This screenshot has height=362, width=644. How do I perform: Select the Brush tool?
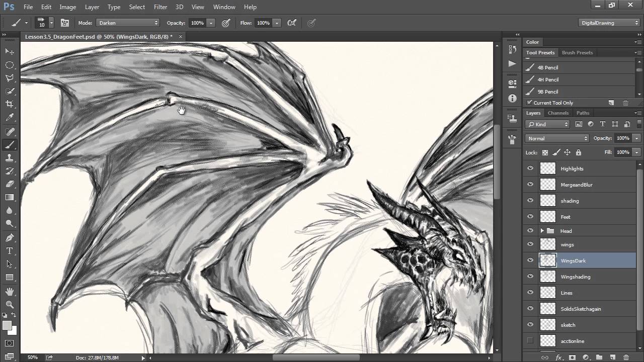pyautogui.click(x=10, y=145)
